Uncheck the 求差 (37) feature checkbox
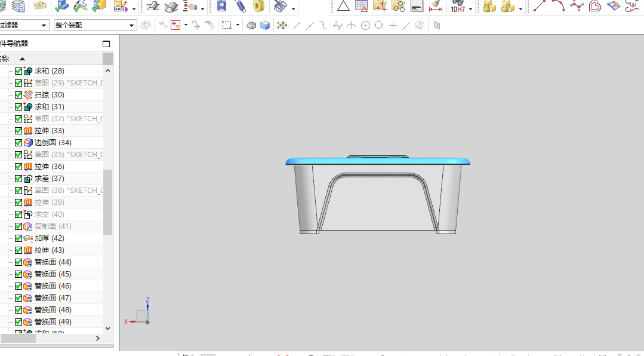Image resolution: width=644 pixels, height=356 pixels. click(19, 179)
